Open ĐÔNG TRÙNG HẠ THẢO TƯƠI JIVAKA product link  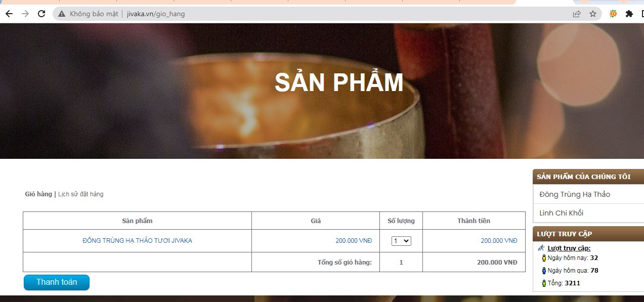[x=137, y=241]
